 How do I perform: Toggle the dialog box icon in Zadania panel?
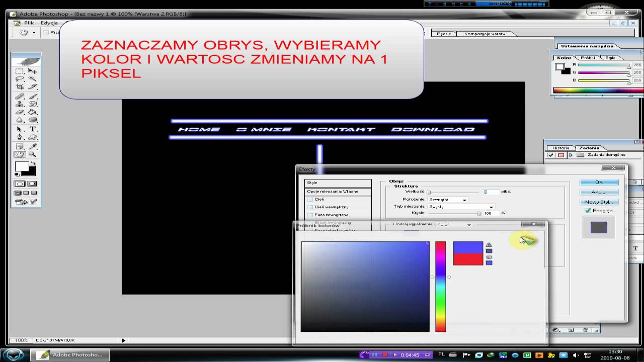coord(561,155)
